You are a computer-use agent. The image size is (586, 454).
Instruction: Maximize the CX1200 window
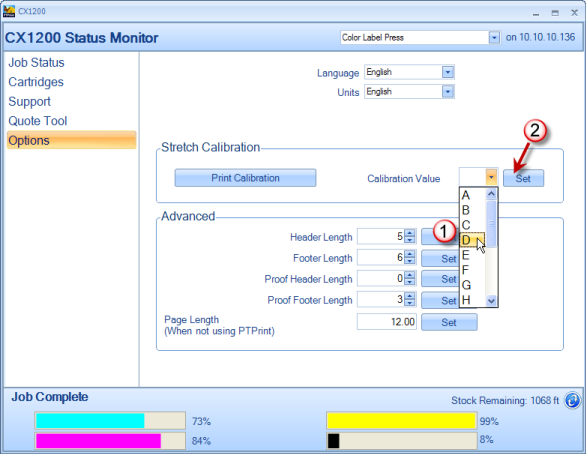click(555, 13)
